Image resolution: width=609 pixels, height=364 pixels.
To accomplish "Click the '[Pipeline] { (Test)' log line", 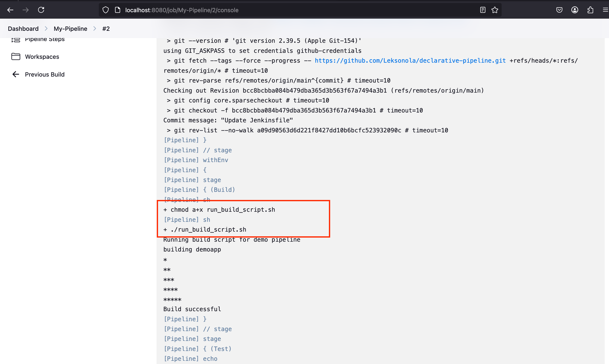I will (x=197, y=349).
